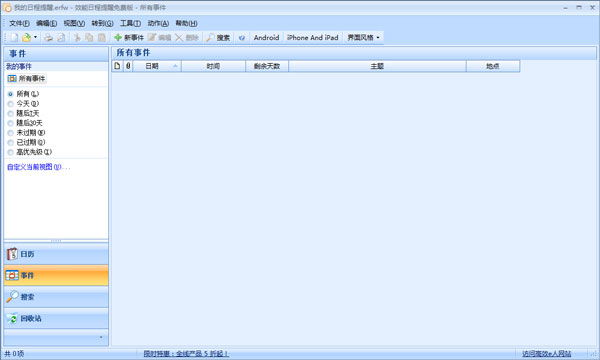
Task: Minimize the application window
Action: pyautogui.click(x=566, y=8)
